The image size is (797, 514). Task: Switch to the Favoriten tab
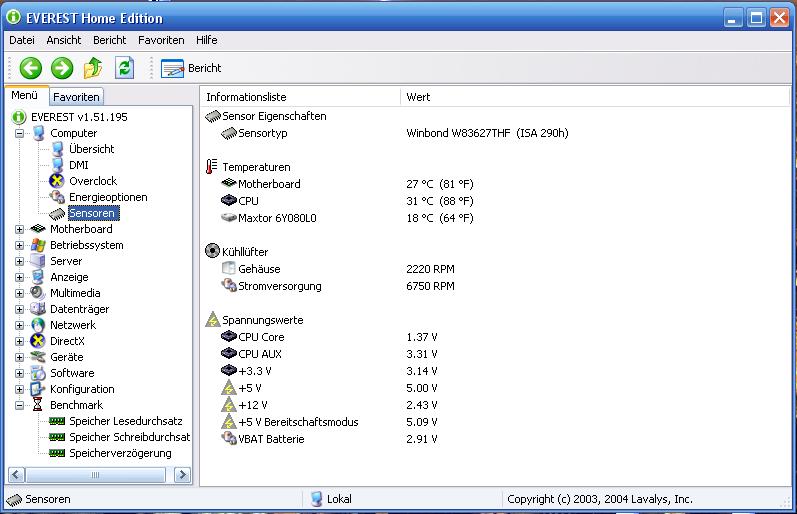click(76, 97)
